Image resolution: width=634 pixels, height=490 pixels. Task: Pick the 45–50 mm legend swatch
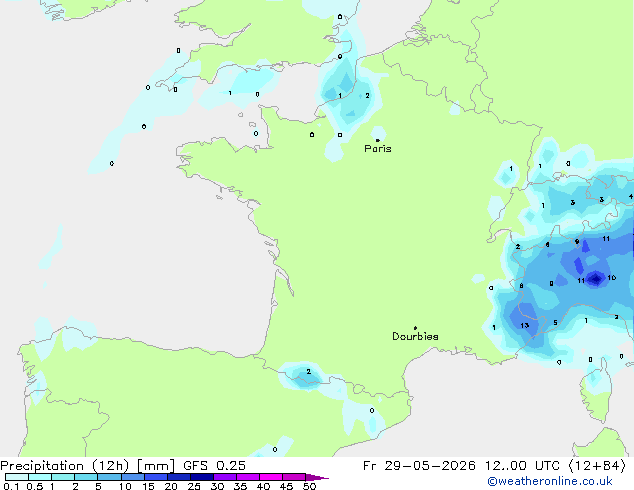[294, 477]
